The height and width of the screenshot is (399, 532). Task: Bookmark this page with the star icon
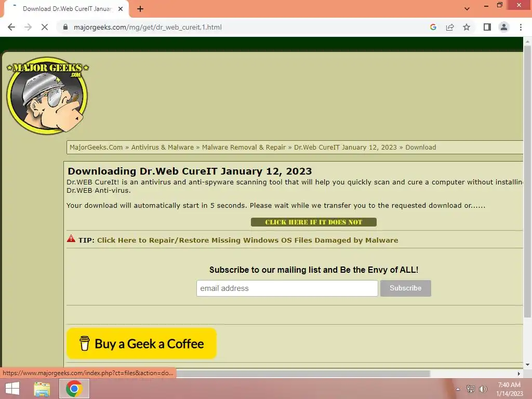tap(467, 27)
